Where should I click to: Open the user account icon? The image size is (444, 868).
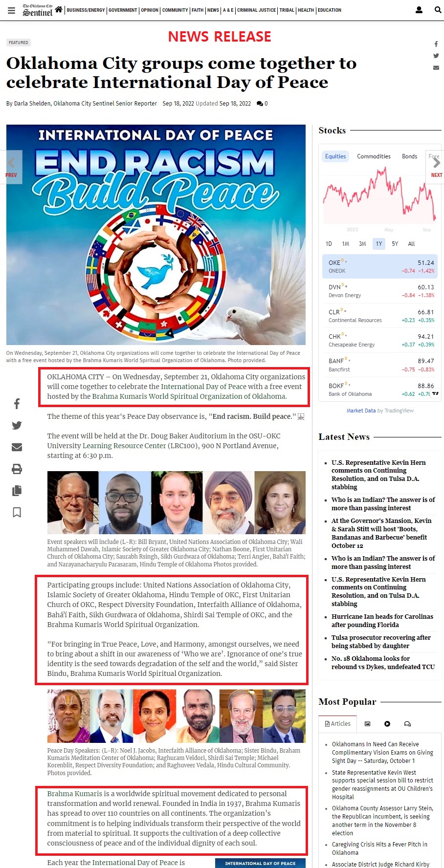coord(419,10)
